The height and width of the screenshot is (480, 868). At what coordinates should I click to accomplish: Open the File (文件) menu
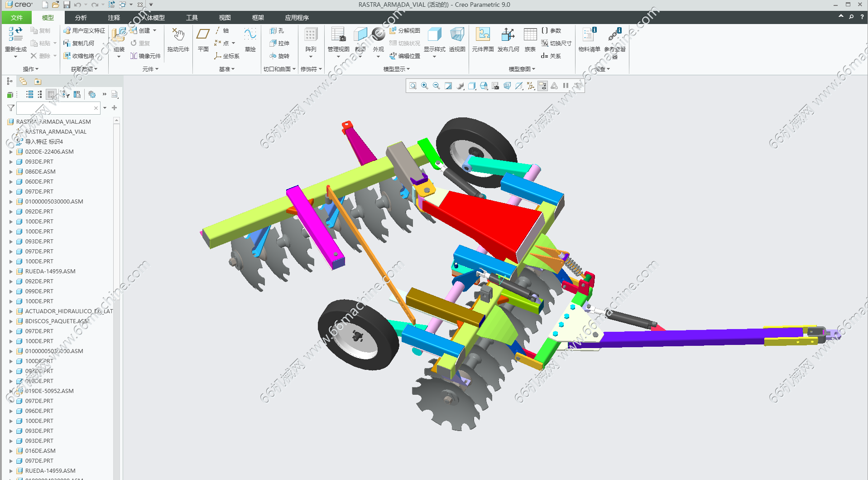click(17, 18)
